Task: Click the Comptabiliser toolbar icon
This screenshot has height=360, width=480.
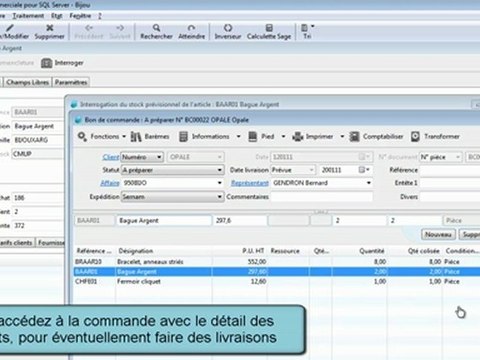Action: pyautogui.click(x=354, y=137)
